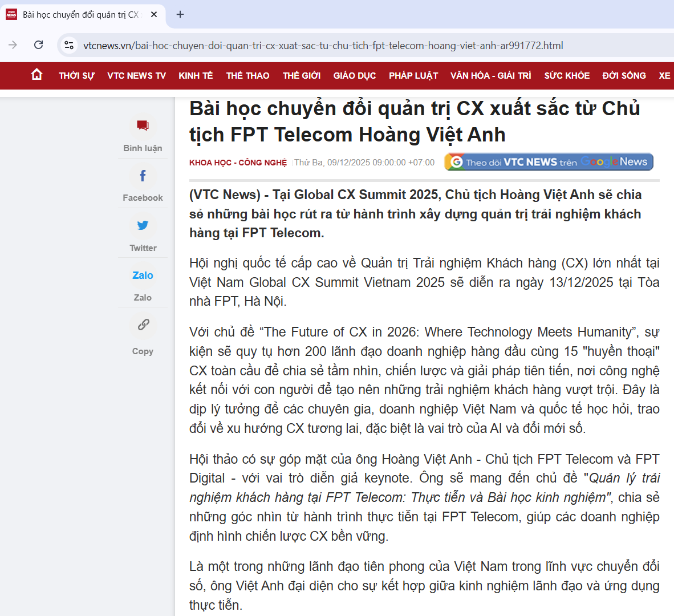Go to the VTC NEWS TV section
The height and width of the screenshot is (616, 674).
tap(136, 75)
